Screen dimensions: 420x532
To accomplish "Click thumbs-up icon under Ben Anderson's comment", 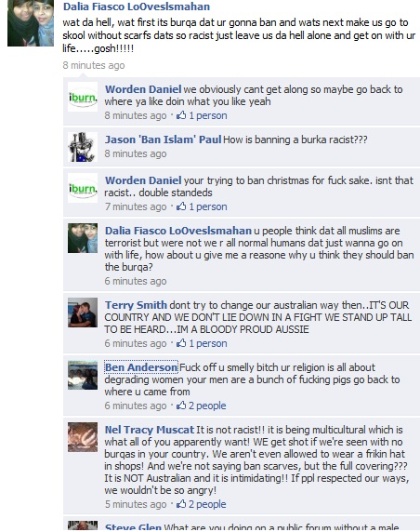I will click(181, 406).
